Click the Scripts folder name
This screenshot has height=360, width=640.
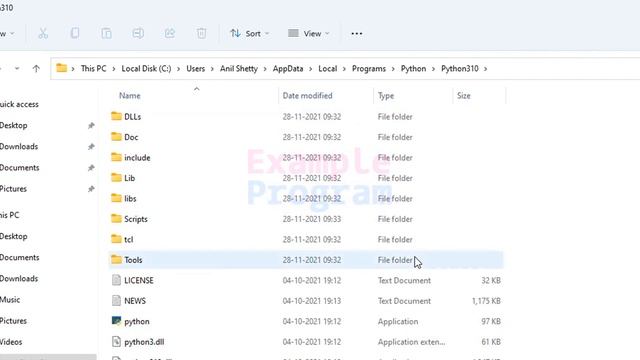coord(136,219)
